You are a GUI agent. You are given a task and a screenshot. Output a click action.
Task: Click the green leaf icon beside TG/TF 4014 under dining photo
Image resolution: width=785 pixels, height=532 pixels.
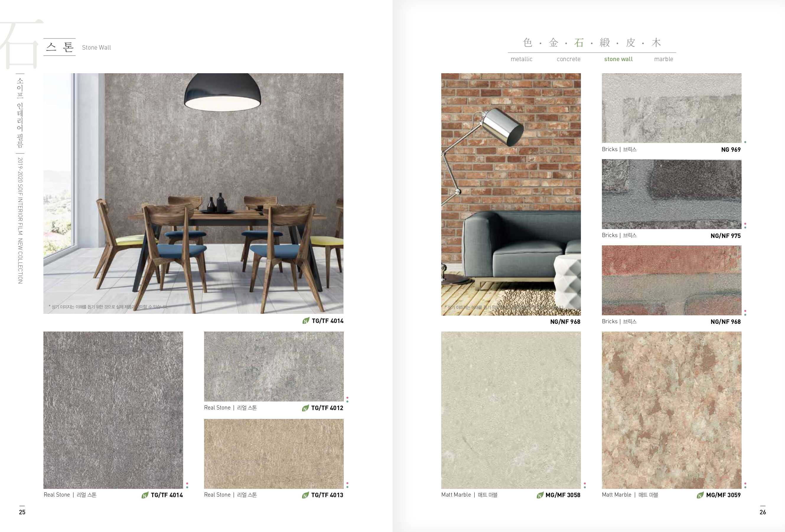pyautogui.click(x=306, y=321)
